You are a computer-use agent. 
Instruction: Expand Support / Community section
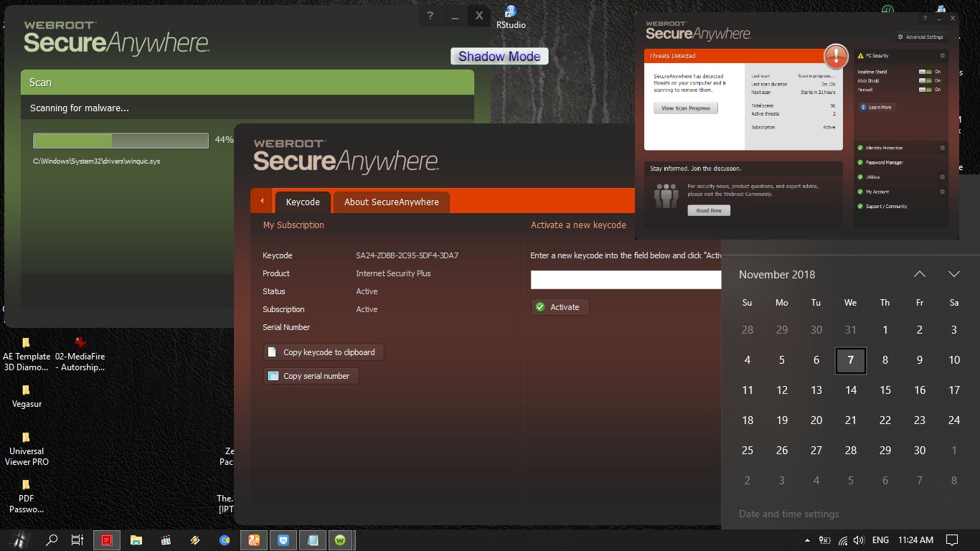point(903,206)
